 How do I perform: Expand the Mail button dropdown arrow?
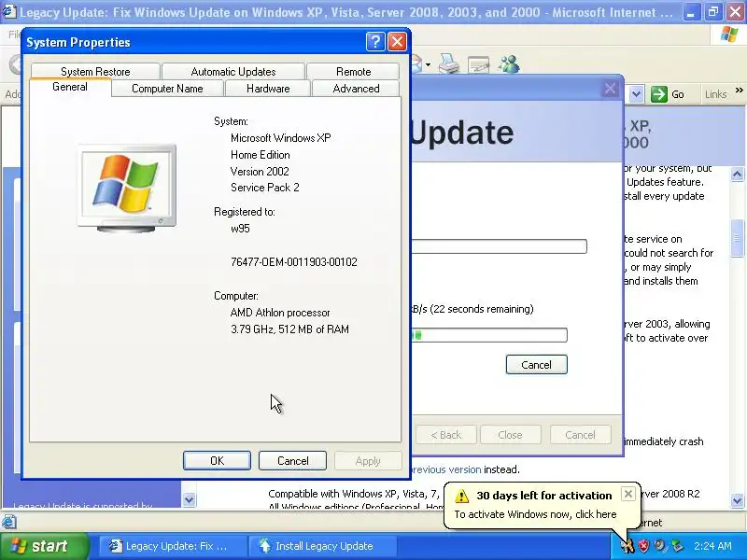pyautogui.click(x=428, y=64)
